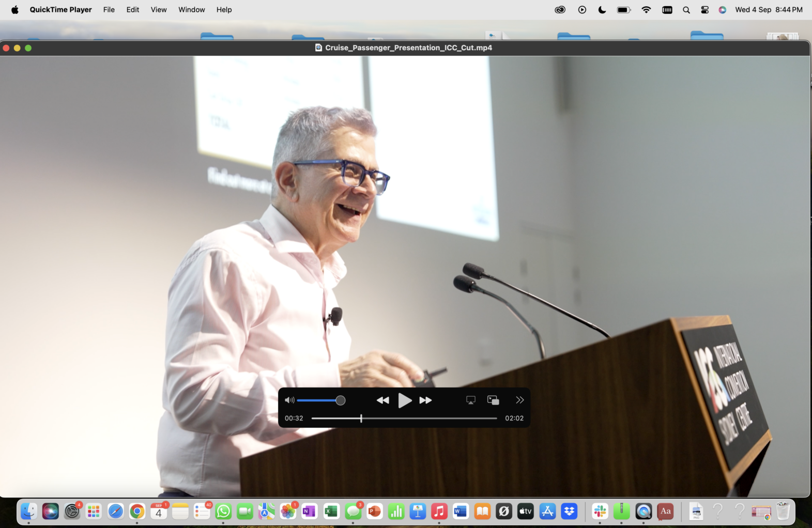Open the AirPlay menu in player controls
This screenshot has width=812, height=528.
[470, 400]
